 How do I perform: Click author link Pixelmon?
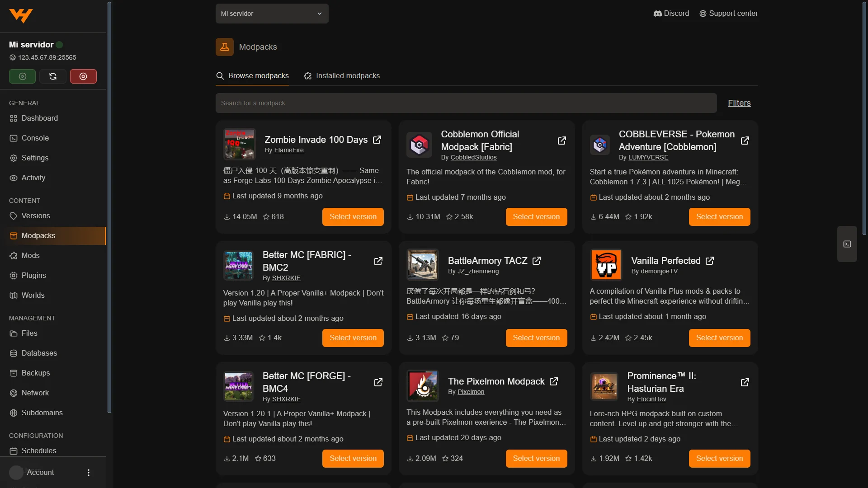click(x=471, y=392)
